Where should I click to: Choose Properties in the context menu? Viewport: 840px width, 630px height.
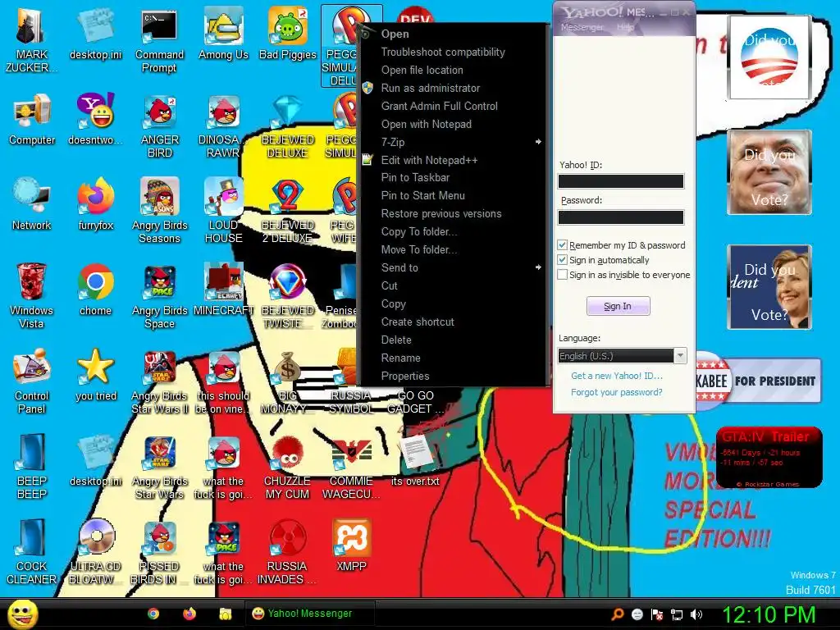(x=453, y=376)
